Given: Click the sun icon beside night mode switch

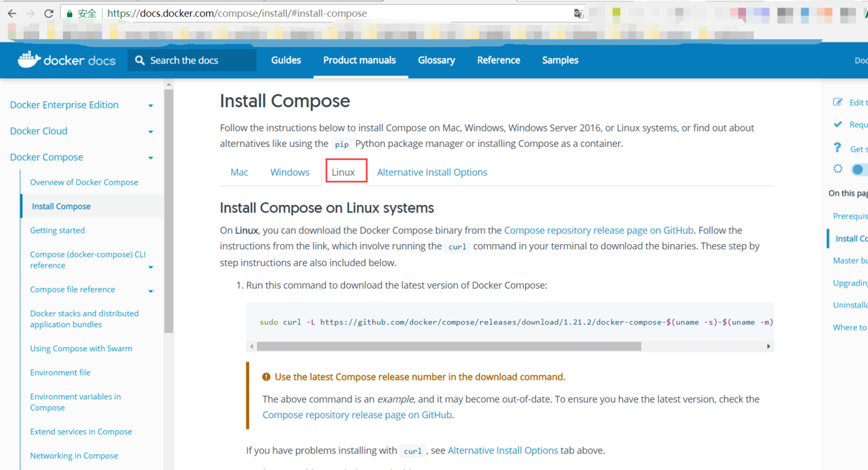Looking at the screenshot, I should 838,169.
